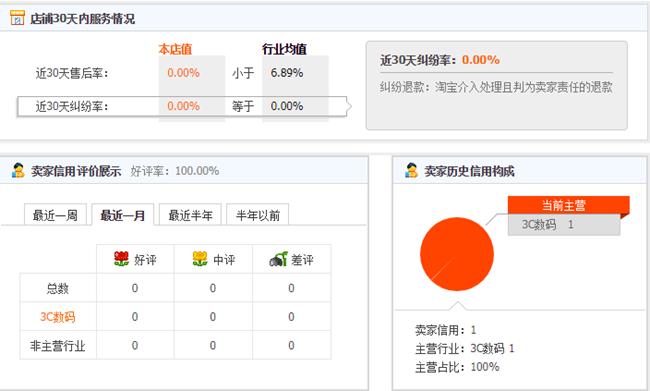Click the orange pie chart circle
650x391 pixels.
point(457,254)
